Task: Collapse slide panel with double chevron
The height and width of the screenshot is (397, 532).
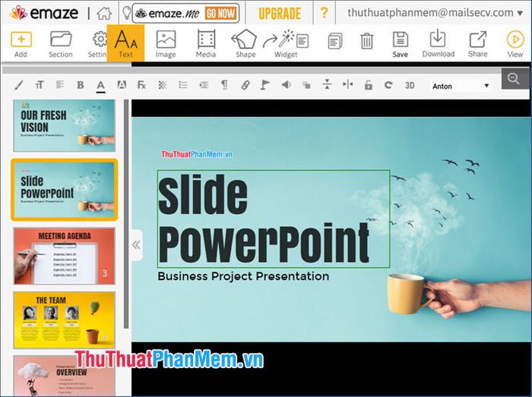Action: [x=136, y=245]
